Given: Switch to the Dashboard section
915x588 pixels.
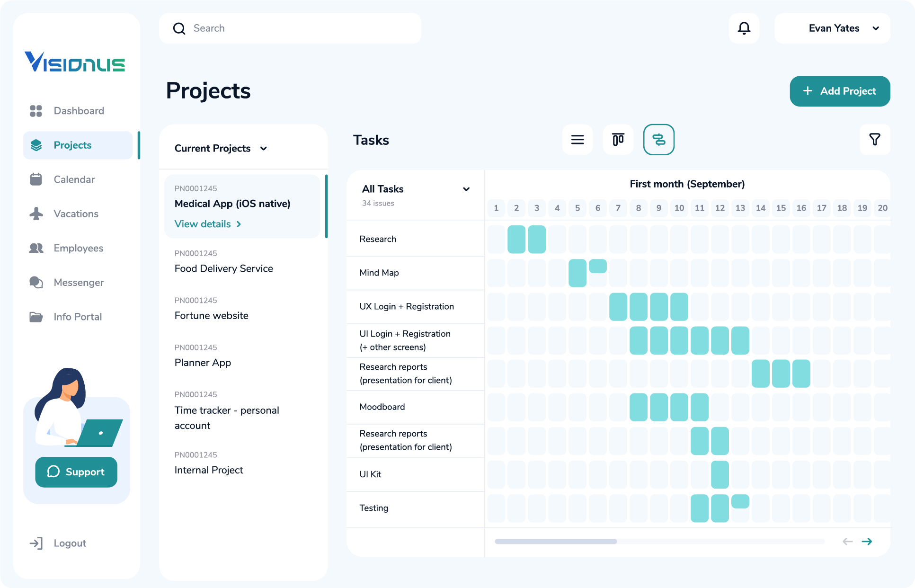Looking at the screenshot, I should 79,110.
